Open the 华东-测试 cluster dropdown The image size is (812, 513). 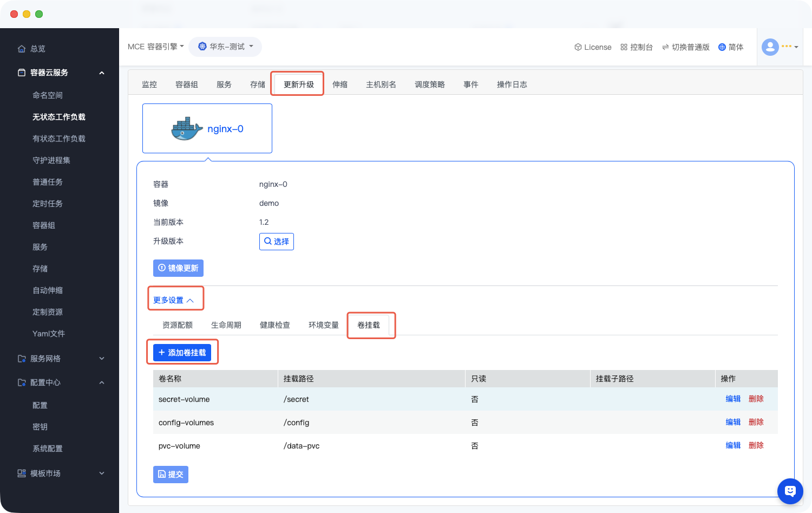coord(225,47)
